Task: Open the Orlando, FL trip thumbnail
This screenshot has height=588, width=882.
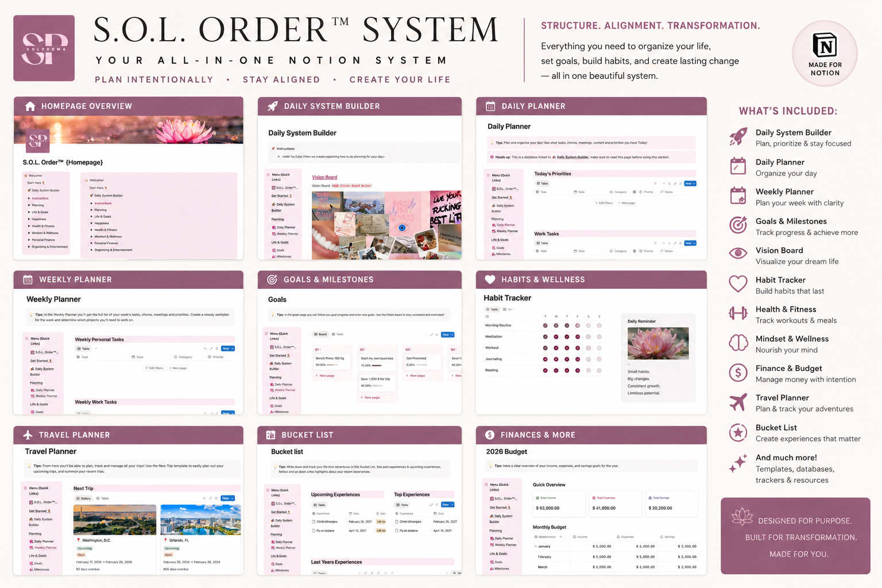Action: coord(200,520)
